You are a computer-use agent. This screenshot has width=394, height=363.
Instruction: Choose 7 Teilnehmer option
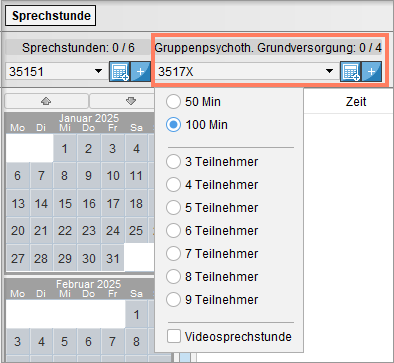[x=212, y=254]
